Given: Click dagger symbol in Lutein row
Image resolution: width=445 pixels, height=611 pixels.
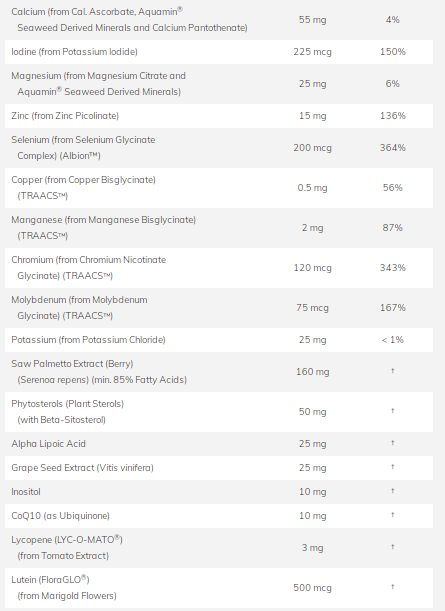Looking at the screenshot, I should (393, 587).
